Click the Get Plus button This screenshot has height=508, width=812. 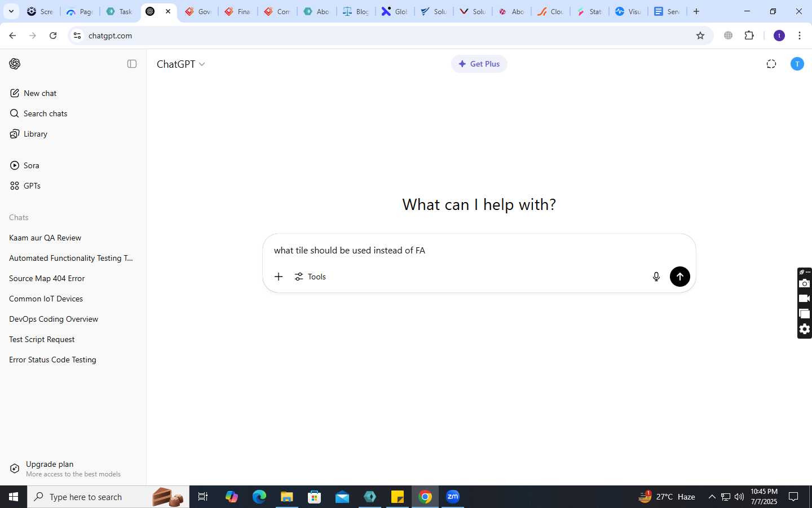click(479, 64)
